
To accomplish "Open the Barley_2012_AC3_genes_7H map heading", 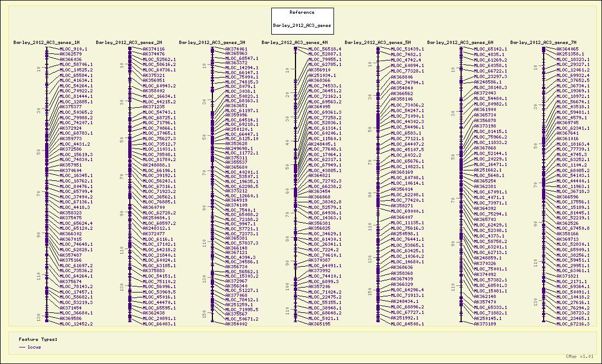I will (x=543, y=42).
